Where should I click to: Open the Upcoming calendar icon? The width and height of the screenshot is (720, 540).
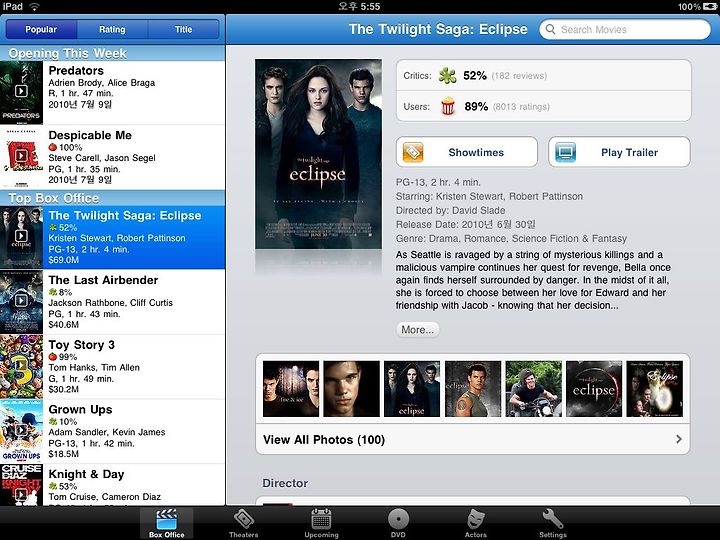tap(321, 519)
